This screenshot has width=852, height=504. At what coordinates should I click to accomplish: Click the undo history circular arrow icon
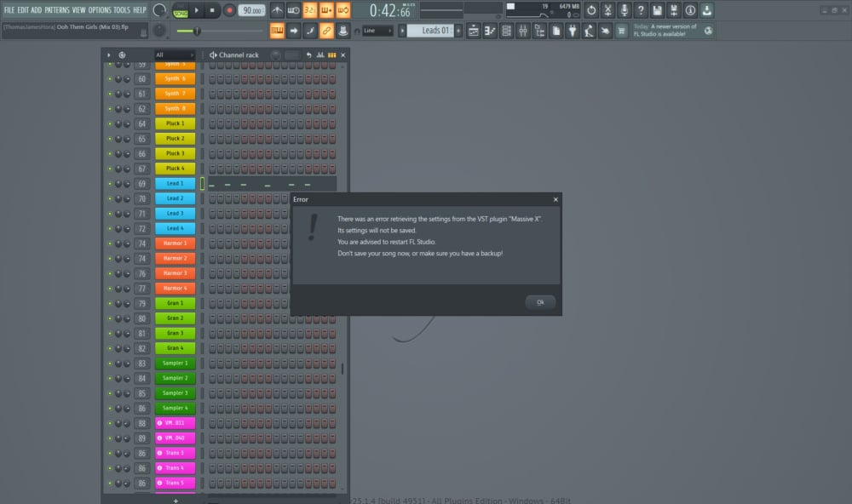tap(591, 10)
